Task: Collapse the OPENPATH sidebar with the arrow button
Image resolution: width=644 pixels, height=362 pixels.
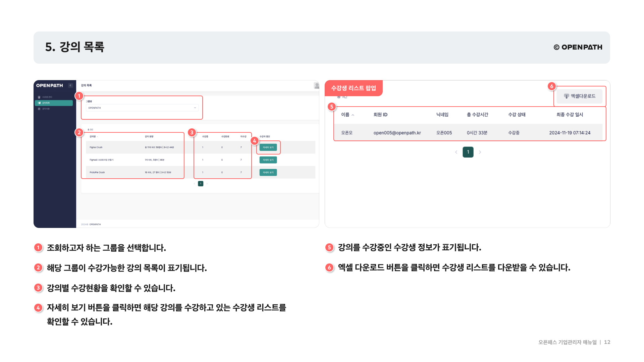Action: pos(70,85)
